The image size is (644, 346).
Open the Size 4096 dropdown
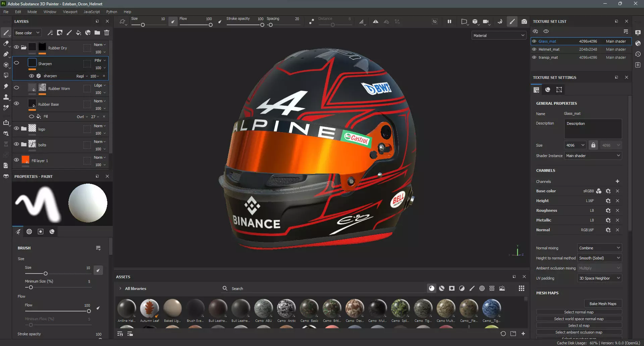[x=575, y=145]
